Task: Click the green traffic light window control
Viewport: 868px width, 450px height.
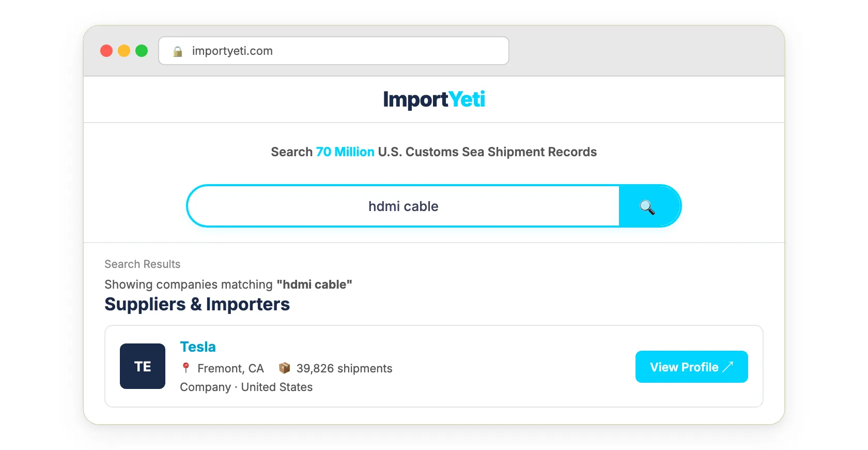Action: pyautogui.click(x=142, y=51)
